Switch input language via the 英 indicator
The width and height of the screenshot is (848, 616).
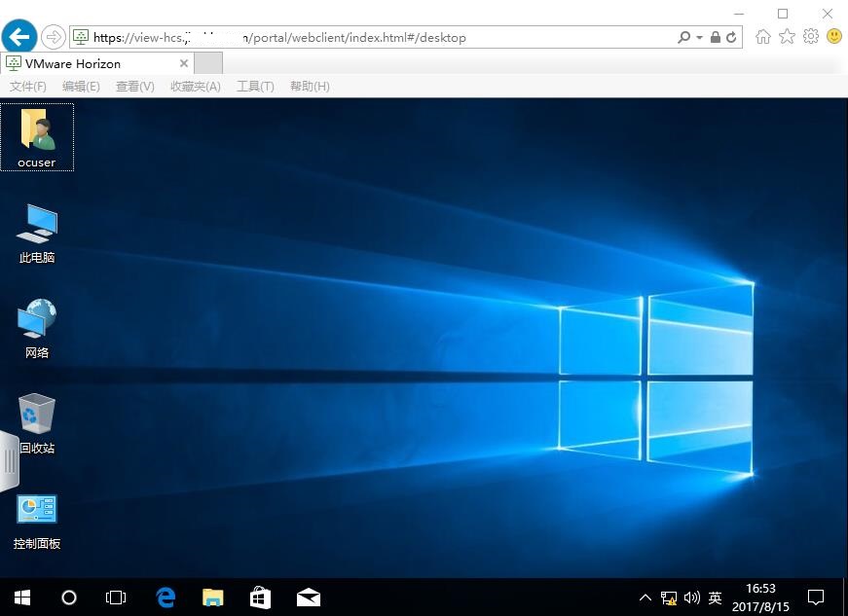714,597
